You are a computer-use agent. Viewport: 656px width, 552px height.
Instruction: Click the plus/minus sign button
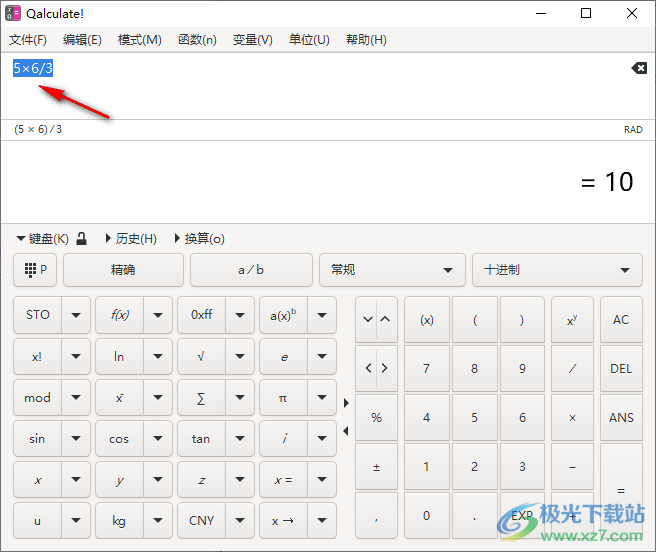coord(376,466)
